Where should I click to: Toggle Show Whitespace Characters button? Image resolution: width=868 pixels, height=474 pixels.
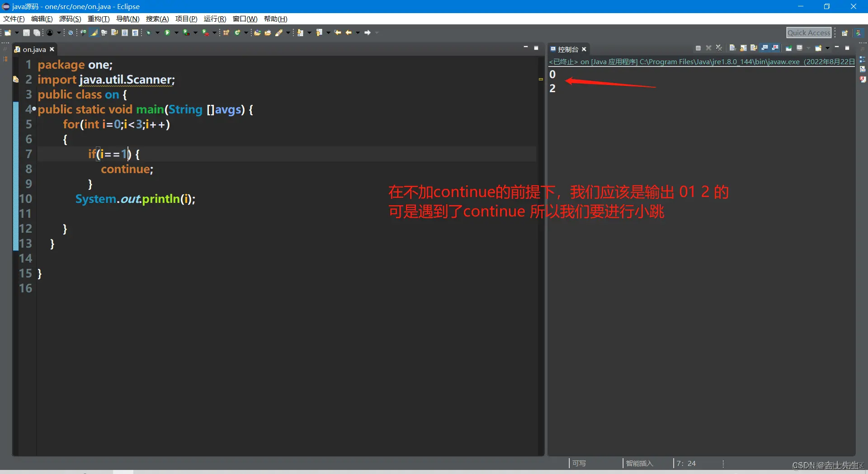[x=135, y=33]
